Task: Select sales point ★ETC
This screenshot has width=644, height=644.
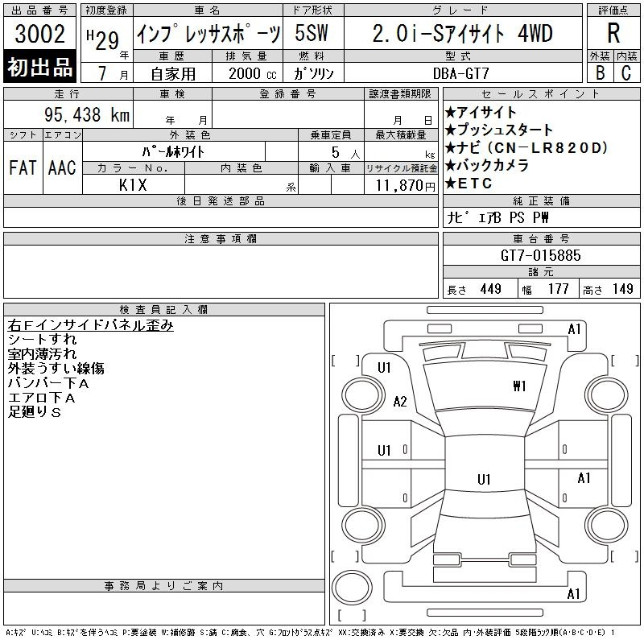Action: pos(469,184)
